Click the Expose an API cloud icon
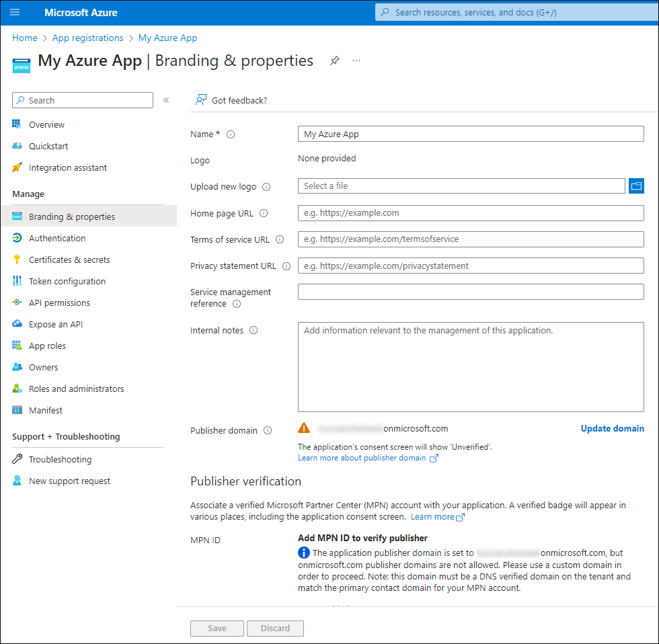Screen dimensions: 659x644 click(x=17, y=323)
